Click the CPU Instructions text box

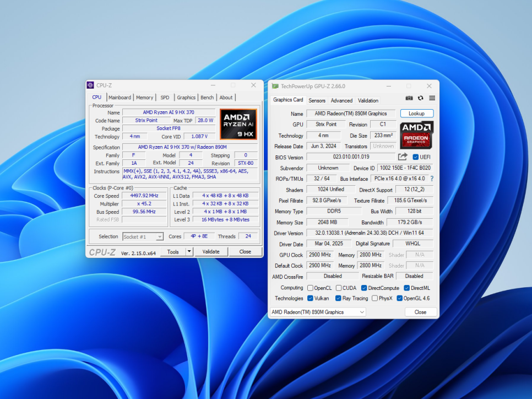click(x=190, y=174)
